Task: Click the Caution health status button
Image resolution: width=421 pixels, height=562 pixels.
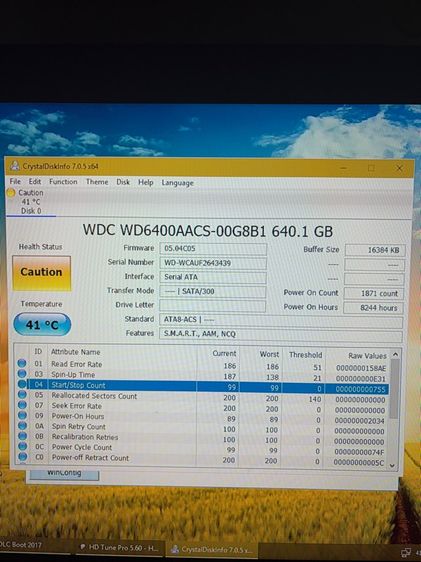Action: click(x=42, y=272)
